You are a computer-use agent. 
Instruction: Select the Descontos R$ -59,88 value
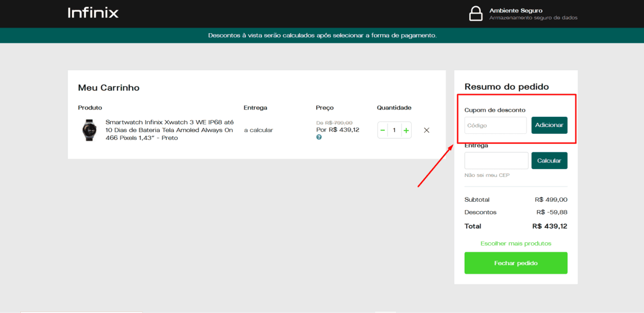pyautogui.click(x=552, y=212)
